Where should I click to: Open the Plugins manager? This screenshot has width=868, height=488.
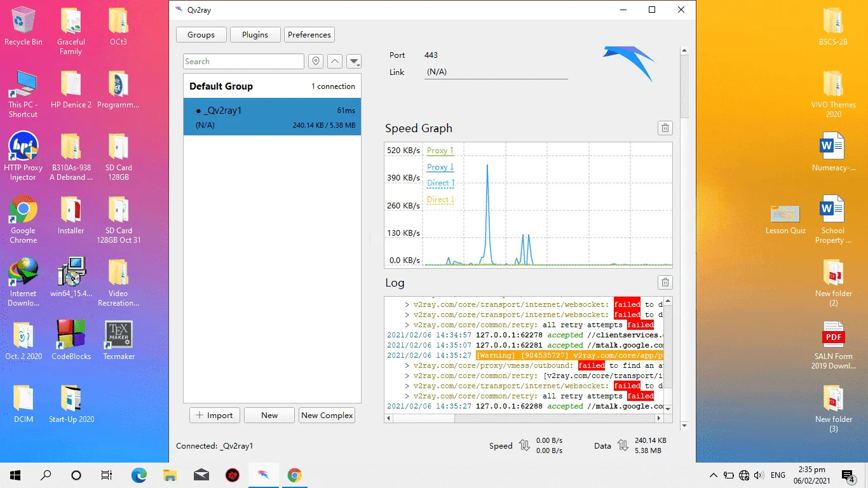255,35
